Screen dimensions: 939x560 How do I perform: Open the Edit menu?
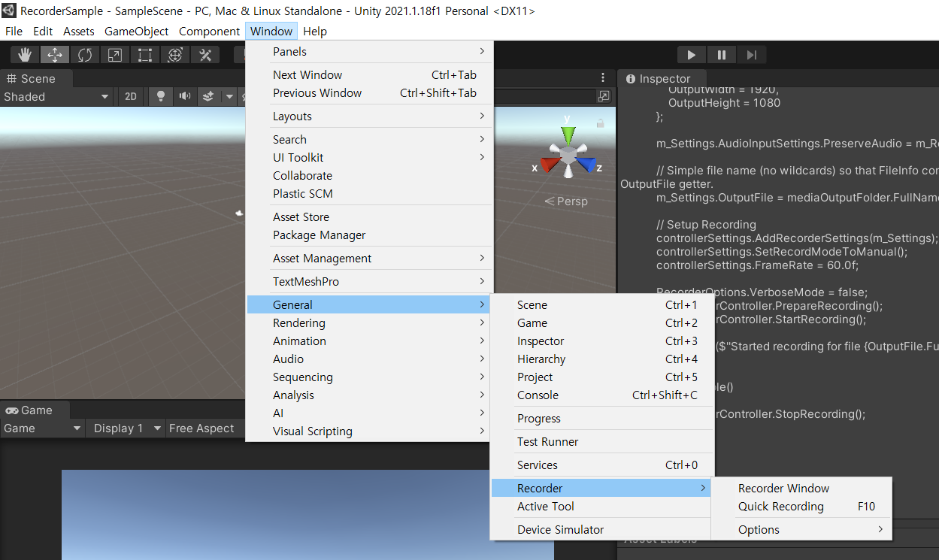click(43, 31)
